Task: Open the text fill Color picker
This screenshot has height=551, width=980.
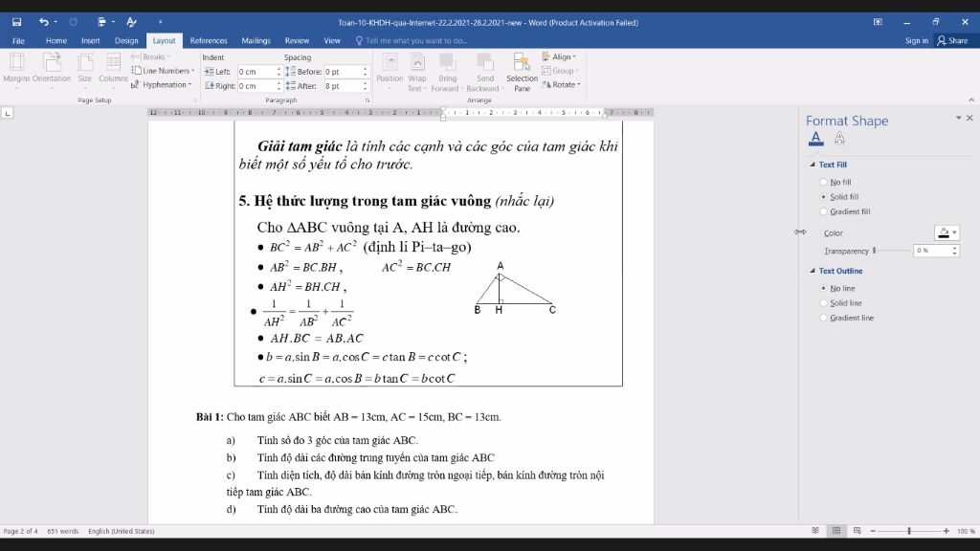Action: pos(947,233)
